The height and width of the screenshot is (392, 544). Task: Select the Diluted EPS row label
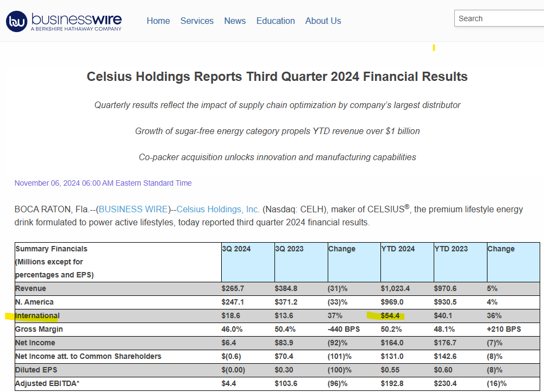coord(36,370)
